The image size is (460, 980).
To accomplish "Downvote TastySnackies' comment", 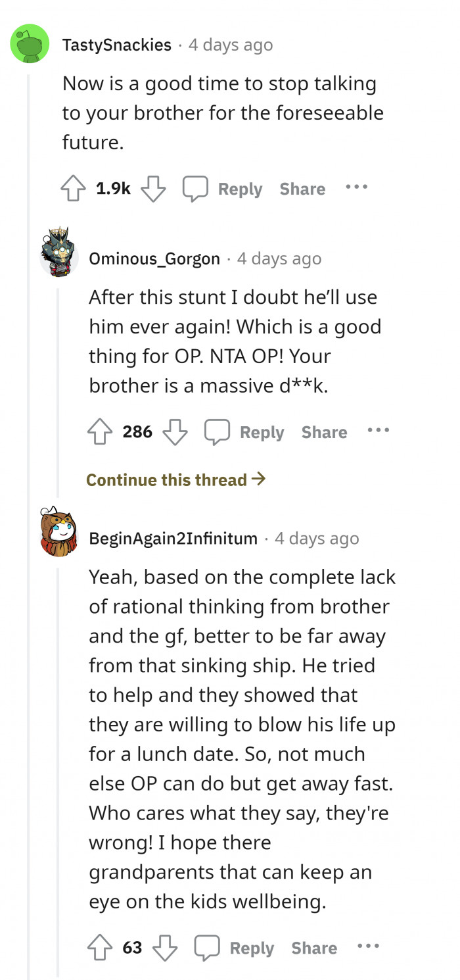I will tap(153, 189).
